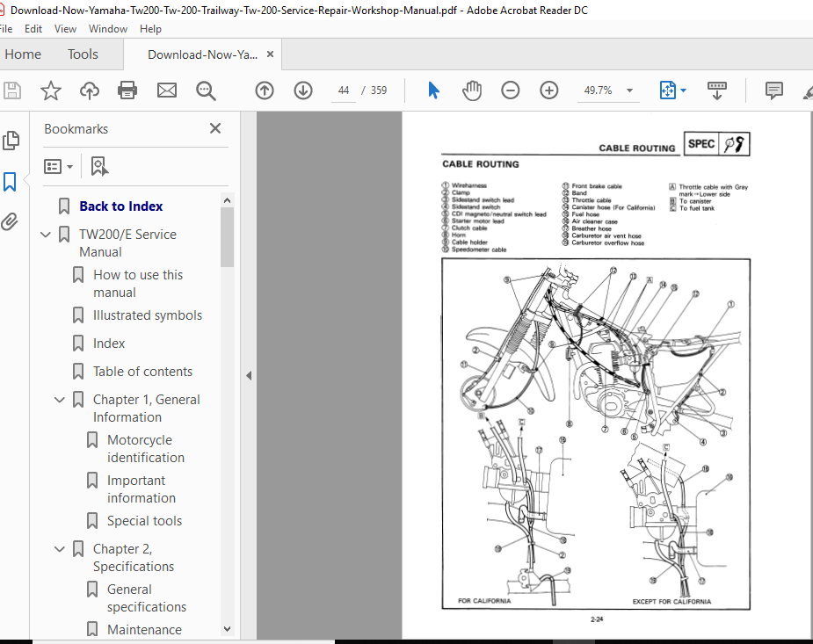Close the document tab

tap(270, 54)
